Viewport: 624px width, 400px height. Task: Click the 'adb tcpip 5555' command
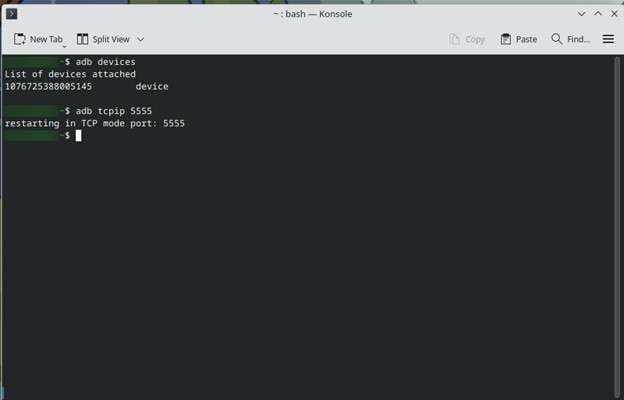(x=114, y=111)
